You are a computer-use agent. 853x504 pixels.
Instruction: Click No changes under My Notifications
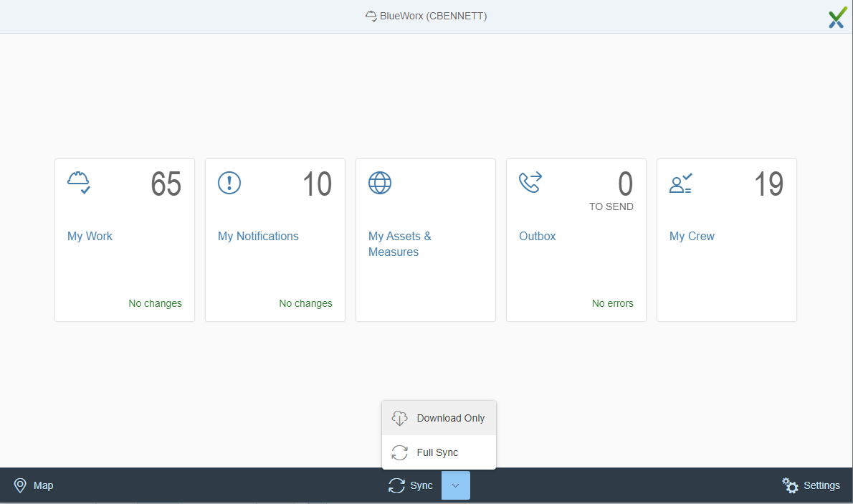(306, 303)
